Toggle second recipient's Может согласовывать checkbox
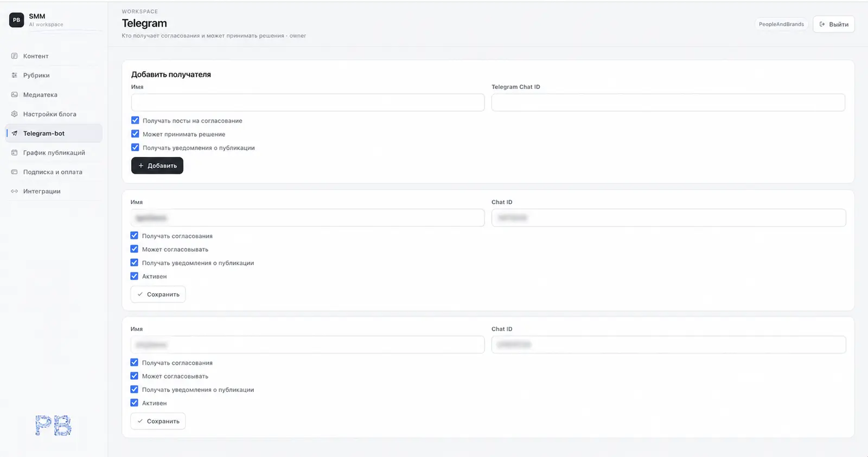The height and width of the screenshot is (457, 868). pos(135,376)
